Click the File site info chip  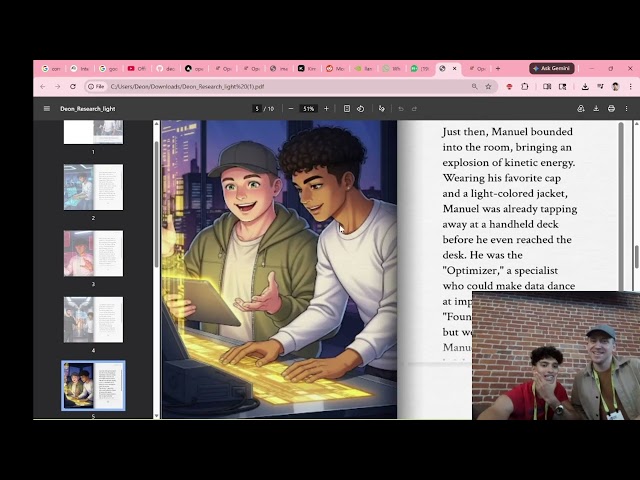point(96,87)
